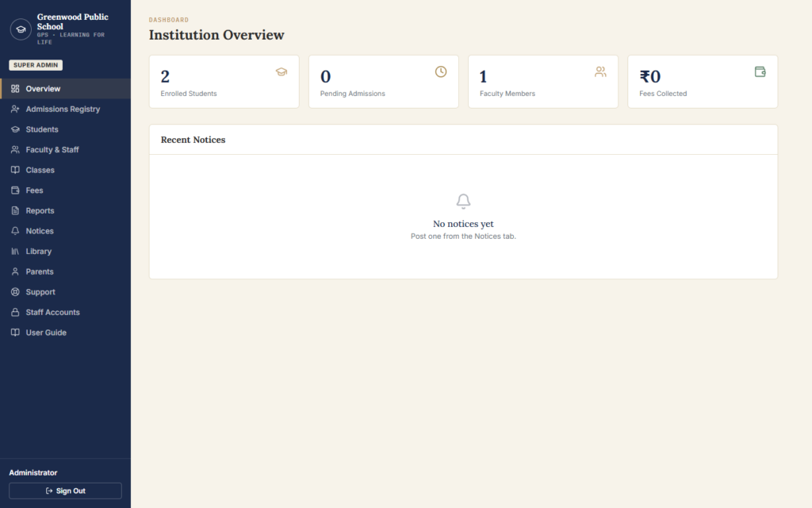Image resolution: width=812 pixels, height=508 pixels.
Task: Click the Students graduation cap sidebar icon
Action: (15, 129)
